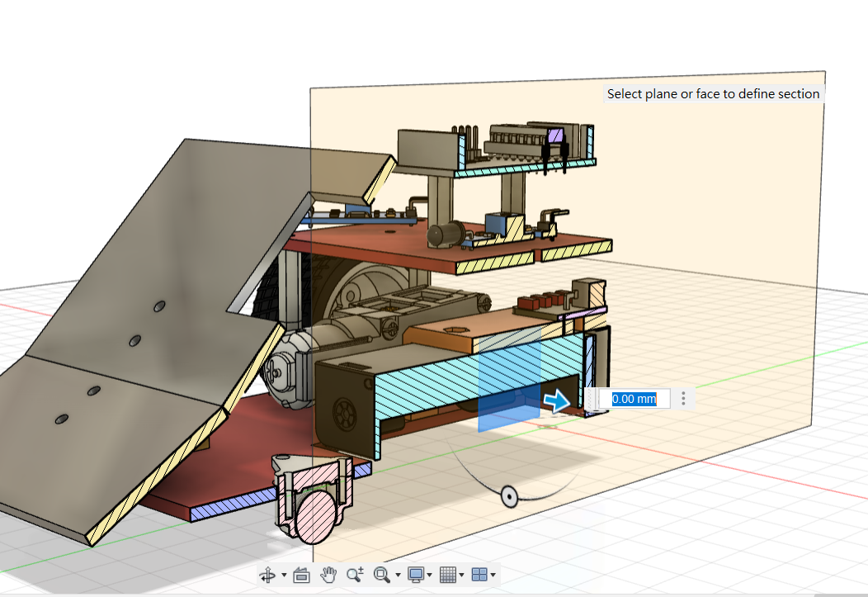The width and height of the screenshot is (868, 597).
Task: Activate the Pan hand tool
Action: point(329,575)
